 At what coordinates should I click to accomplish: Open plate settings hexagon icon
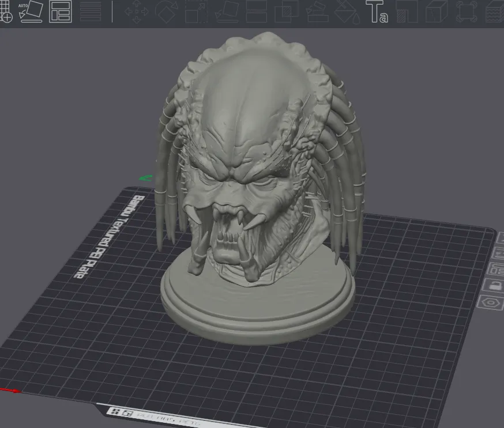(x=491, y=303)
